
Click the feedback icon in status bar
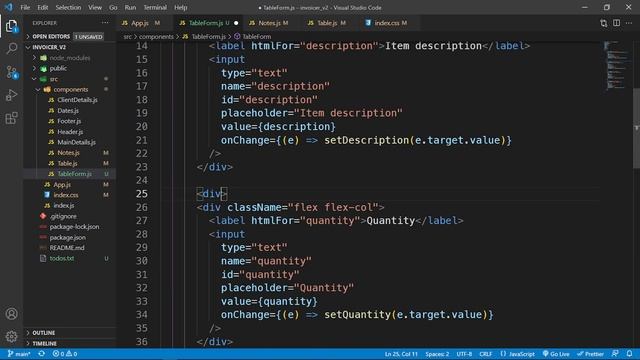point(615,354)
